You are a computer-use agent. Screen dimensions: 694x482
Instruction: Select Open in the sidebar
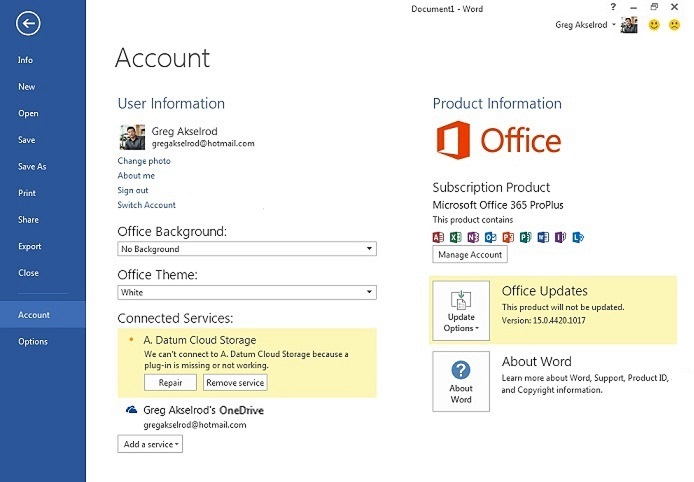(28, 113)
